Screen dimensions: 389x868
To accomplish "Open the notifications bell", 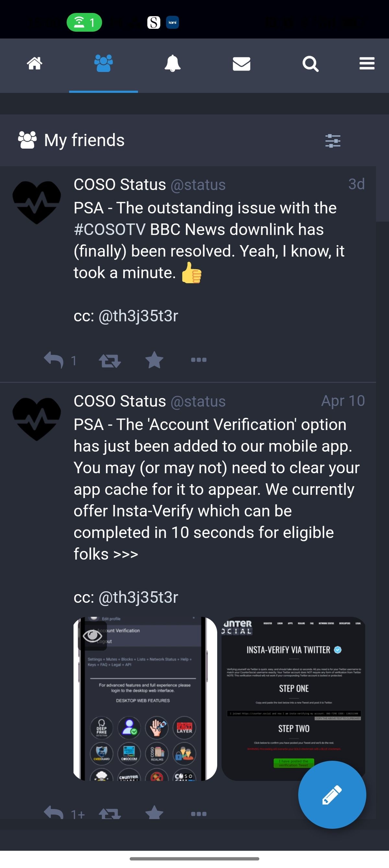I will (x=173, y=64).
